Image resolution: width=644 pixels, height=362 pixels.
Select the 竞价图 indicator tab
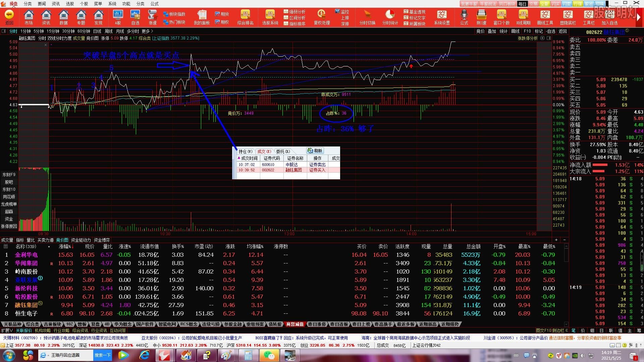coord(62,240)
